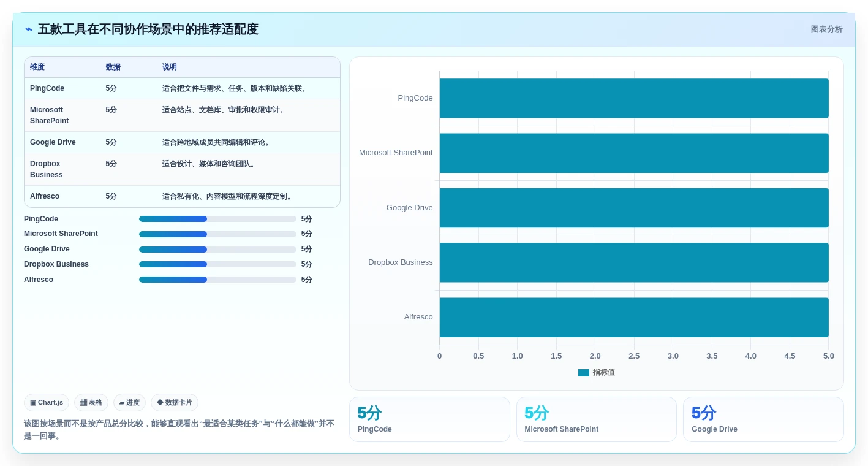Click the lightning icon beside the title
Screen dimensions: 868x466
(x=29, y=29)
